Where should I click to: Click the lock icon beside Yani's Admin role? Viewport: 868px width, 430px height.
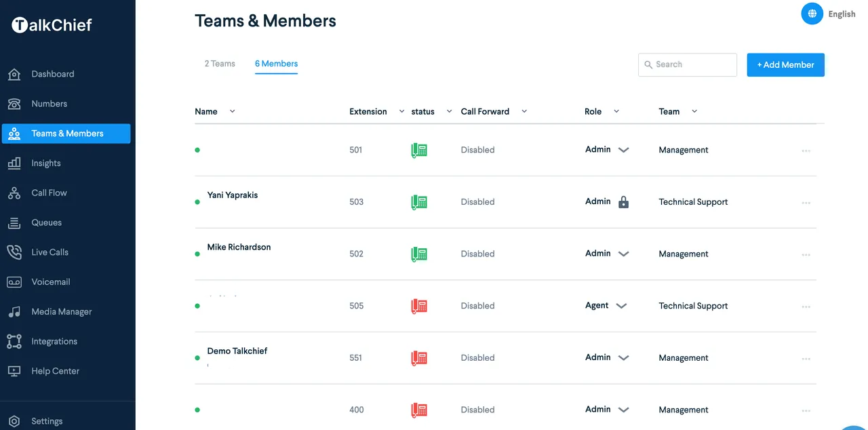click(622, 201)
